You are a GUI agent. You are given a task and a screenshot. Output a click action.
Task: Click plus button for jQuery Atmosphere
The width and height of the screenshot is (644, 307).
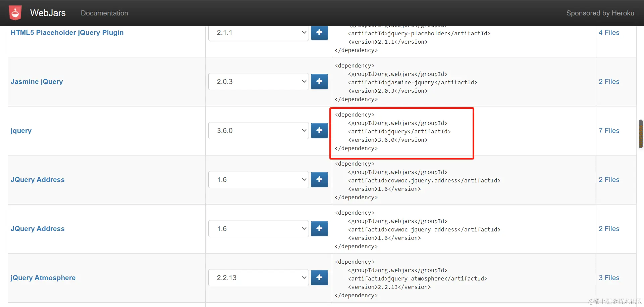pos(319,277)
